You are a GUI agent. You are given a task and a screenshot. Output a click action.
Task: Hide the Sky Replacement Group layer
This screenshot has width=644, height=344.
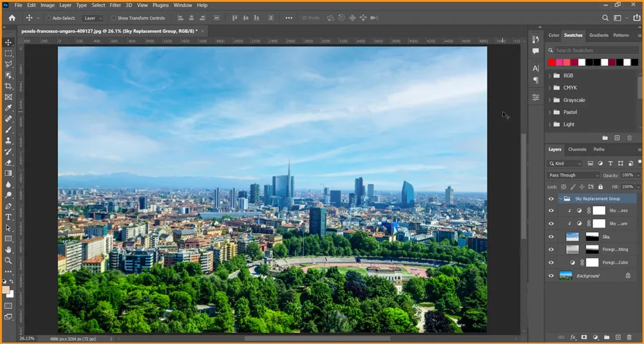coord(551,199)
